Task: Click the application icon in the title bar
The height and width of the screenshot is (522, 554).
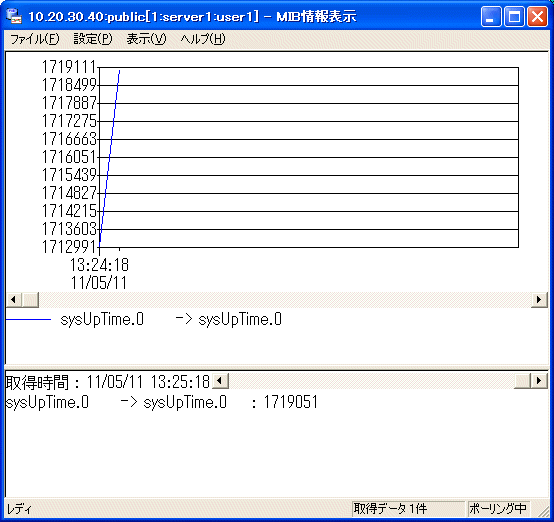Action: point(14,16)
